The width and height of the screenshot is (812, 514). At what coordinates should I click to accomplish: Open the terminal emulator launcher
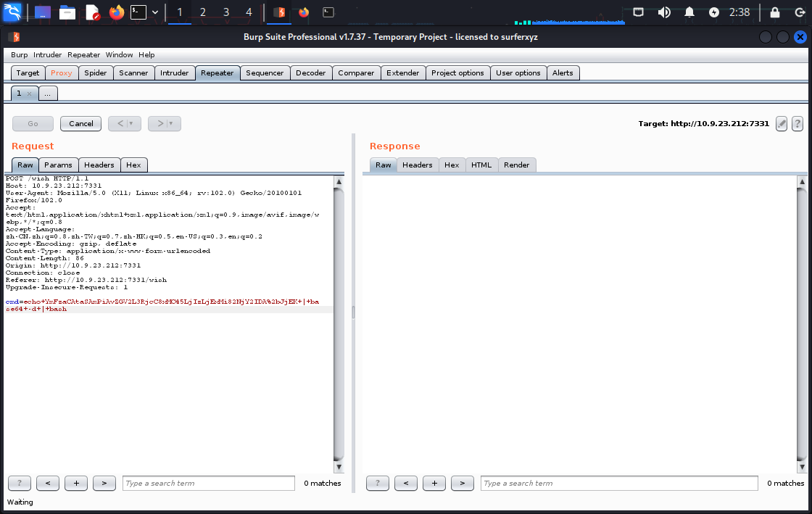point(138,12)
